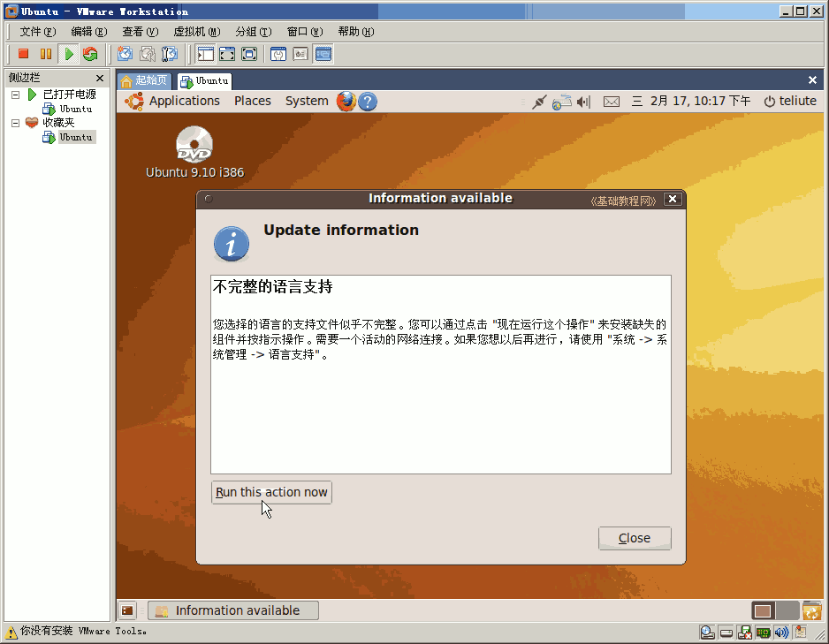This screenshot has height=644, width=829.
Task: Click the green power on icon
Action: coord(69,54)
